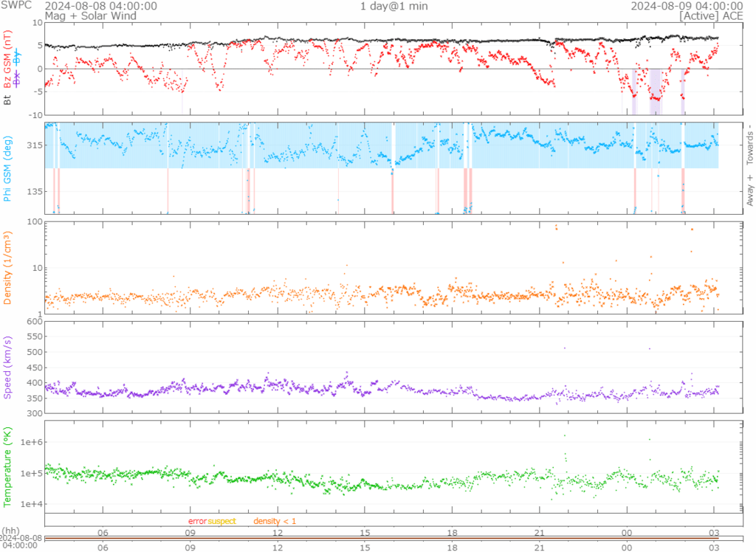Click the 'Away +' label beside Phi plot
This screenshot has height=552, width=756.
751,191
